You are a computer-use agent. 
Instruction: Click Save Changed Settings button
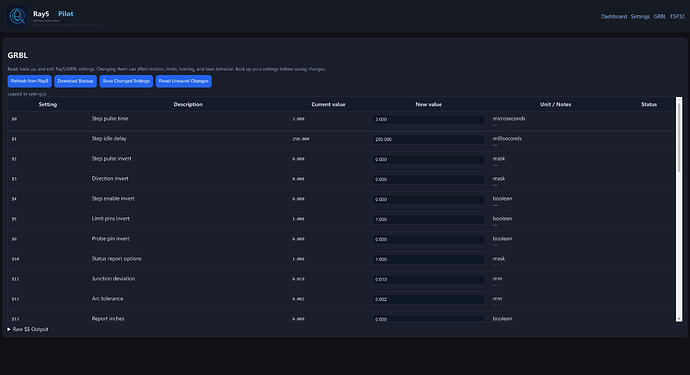click(126, 81)
